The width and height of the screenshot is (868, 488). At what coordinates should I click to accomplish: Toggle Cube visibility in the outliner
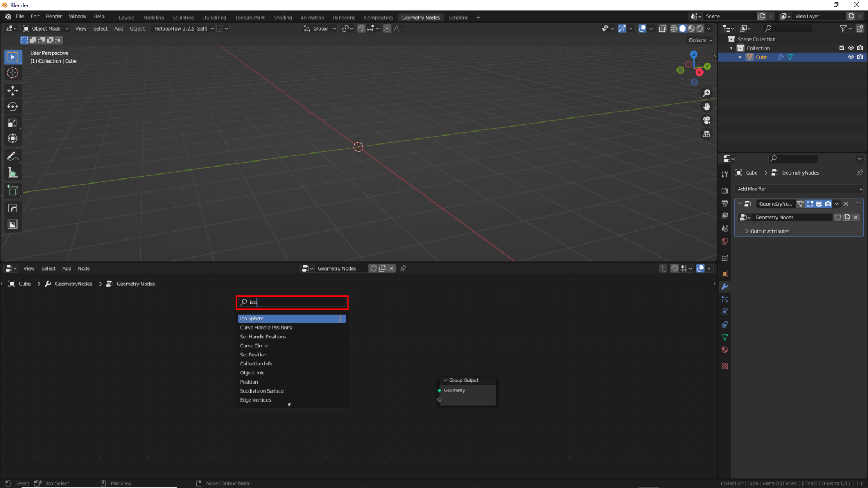(x=851, y=57)
